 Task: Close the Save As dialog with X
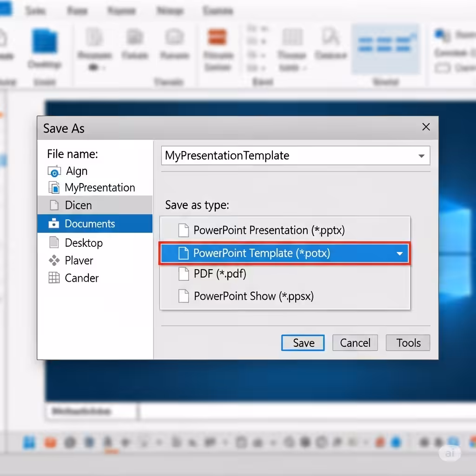point(426,127)
